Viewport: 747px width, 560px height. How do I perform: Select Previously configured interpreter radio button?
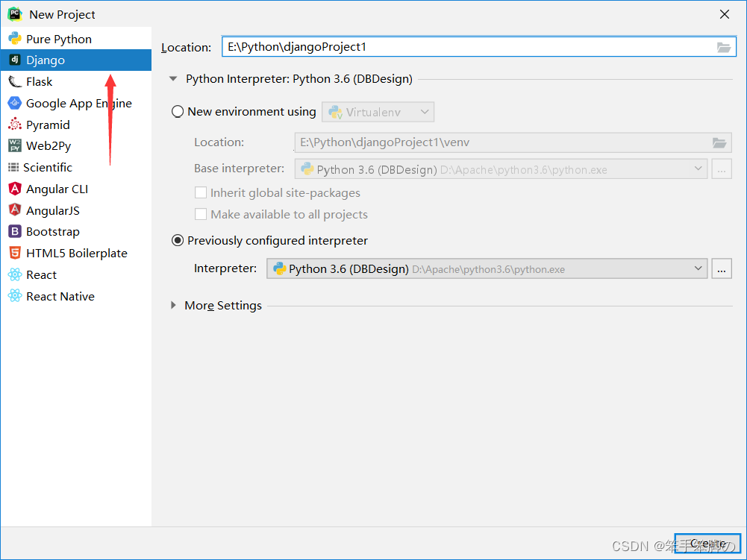pyautogui.click(x=177, y=240)
